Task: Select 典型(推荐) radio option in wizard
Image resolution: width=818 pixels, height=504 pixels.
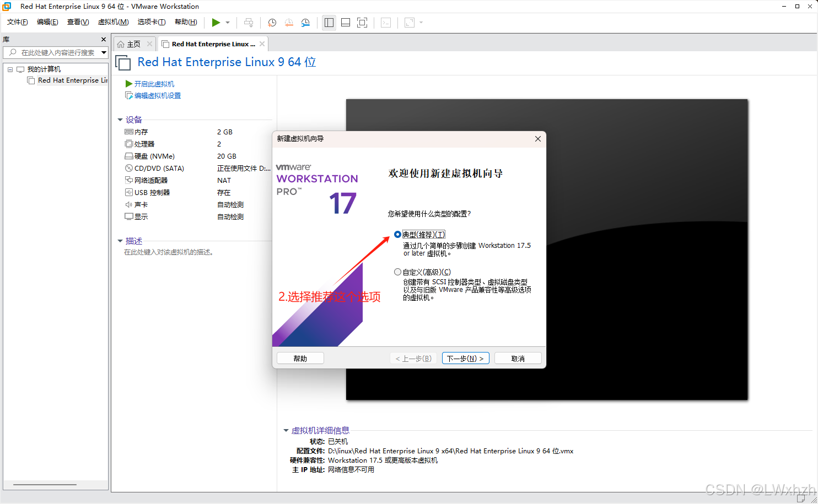Action: [x=397, y=235]
